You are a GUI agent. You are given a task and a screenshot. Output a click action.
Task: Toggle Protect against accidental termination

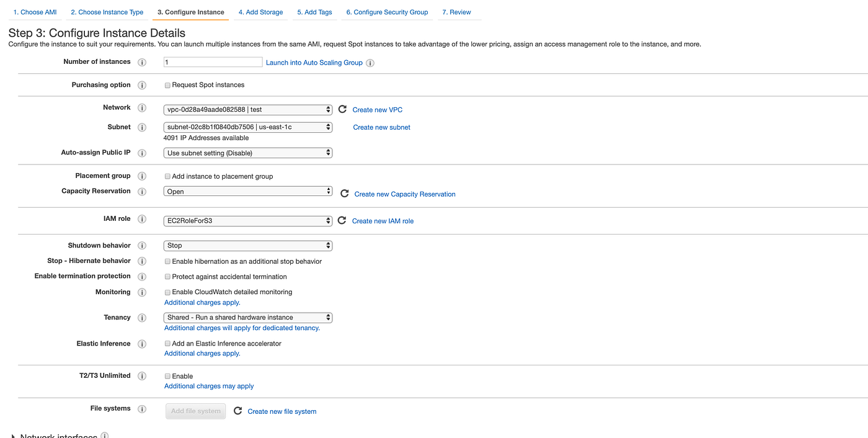(167, 277)
